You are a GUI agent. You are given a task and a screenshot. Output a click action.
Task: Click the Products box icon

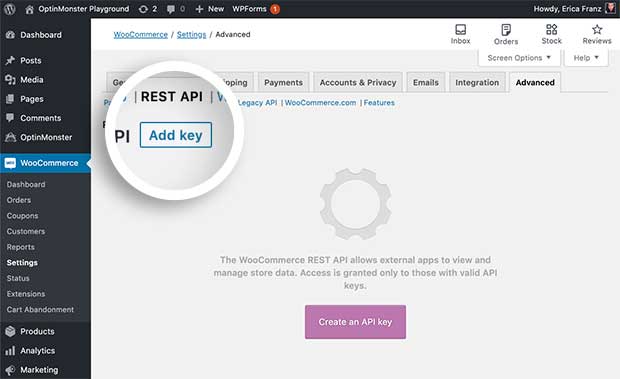coord(10,331)
